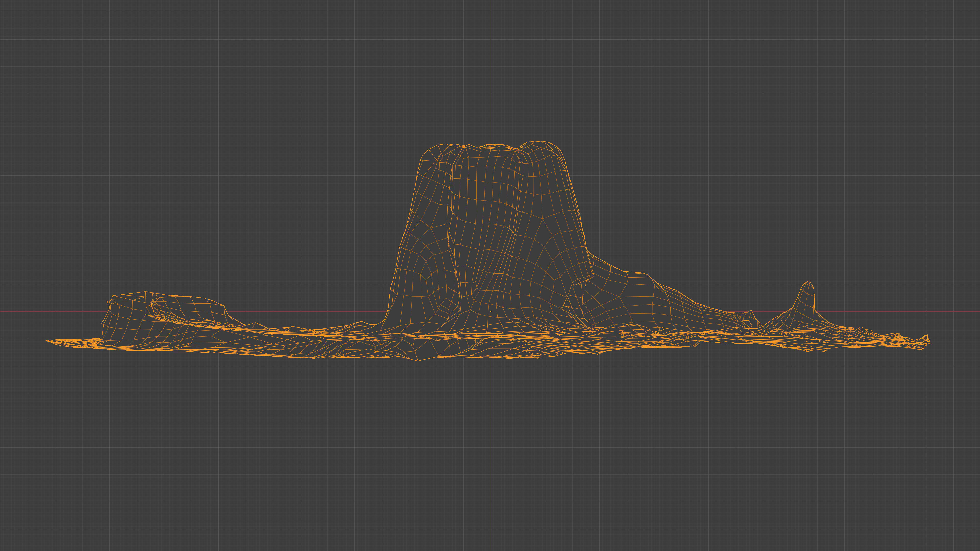Click the orange object origin dot

tap(490, 311)
